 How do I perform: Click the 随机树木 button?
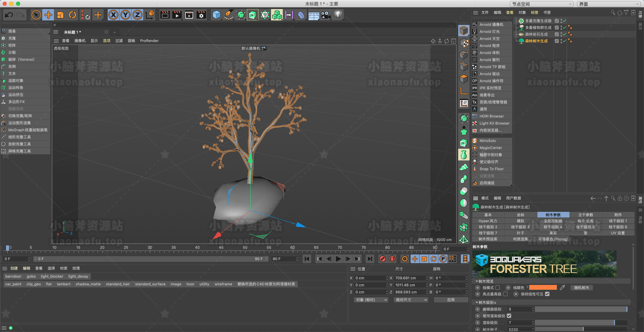pyautogui.click(x=581, y=288)
